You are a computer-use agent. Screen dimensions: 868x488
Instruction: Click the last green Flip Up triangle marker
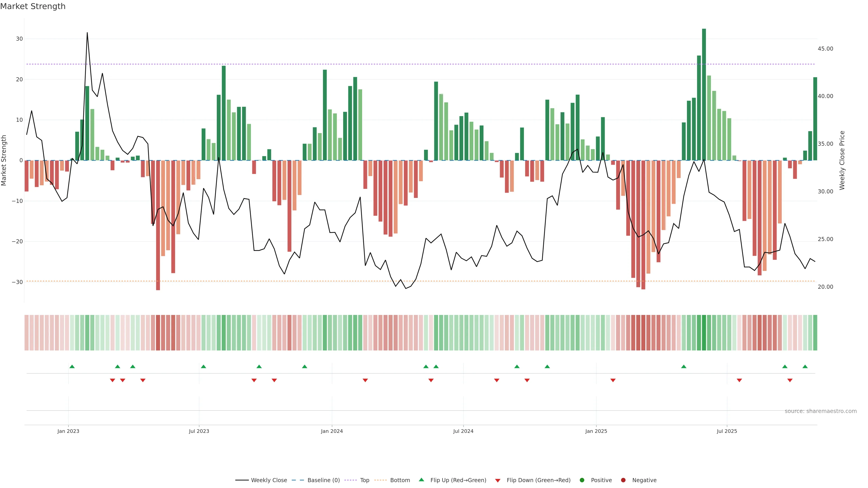pos(805,366)
